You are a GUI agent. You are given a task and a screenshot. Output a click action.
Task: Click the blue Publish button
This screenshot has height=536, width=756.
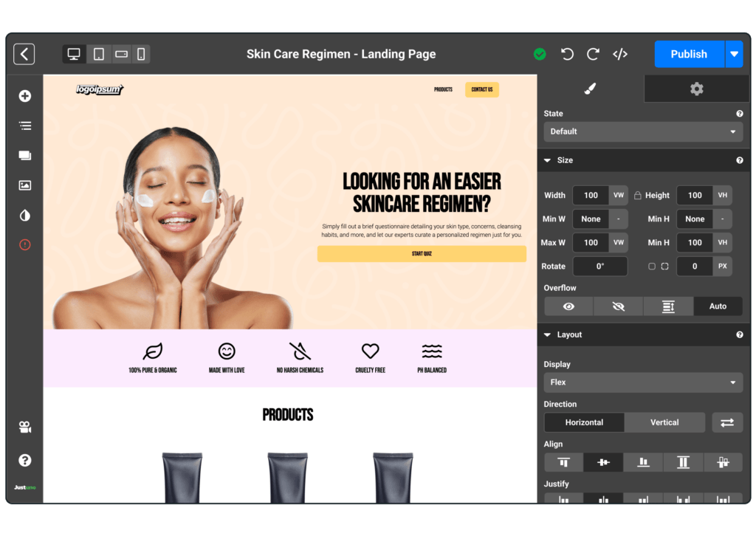688,54
